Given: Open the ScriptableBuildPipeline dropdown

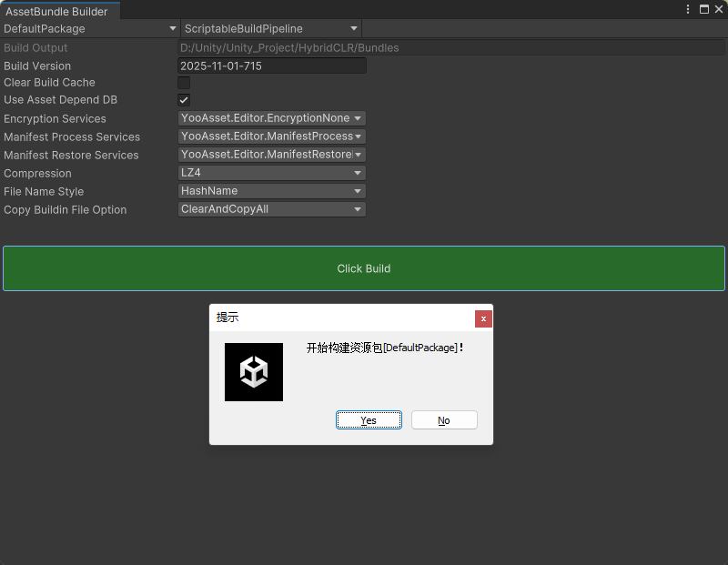Looking at the screenshot, I should pos(271,29).
